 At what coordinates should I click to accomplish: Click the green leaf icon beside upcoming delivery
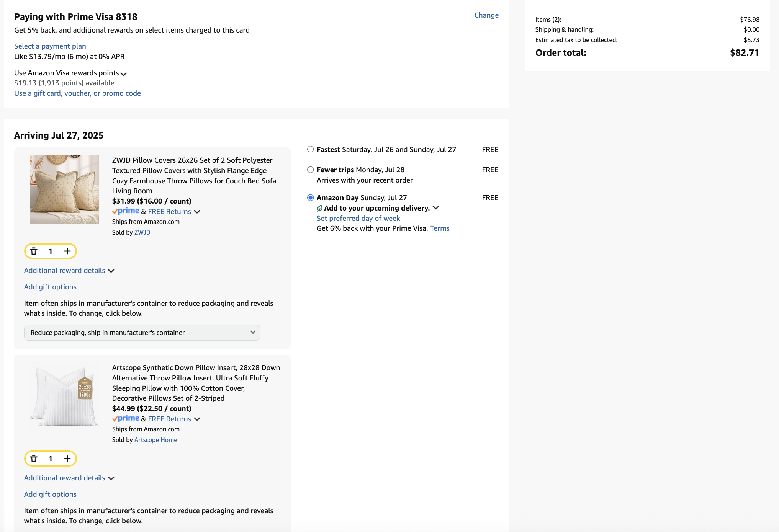tap(319, 208)
